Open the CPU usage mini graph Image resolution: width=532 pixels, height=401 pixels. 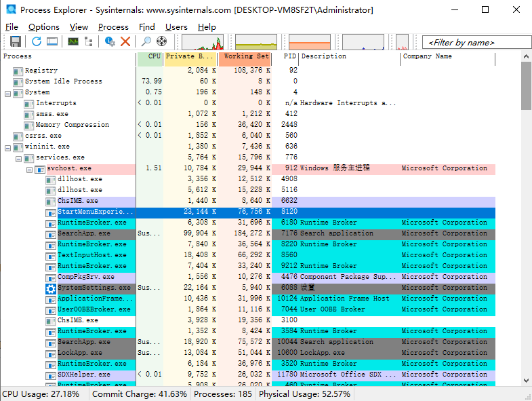pyautogui.click(x=203, y=42)
